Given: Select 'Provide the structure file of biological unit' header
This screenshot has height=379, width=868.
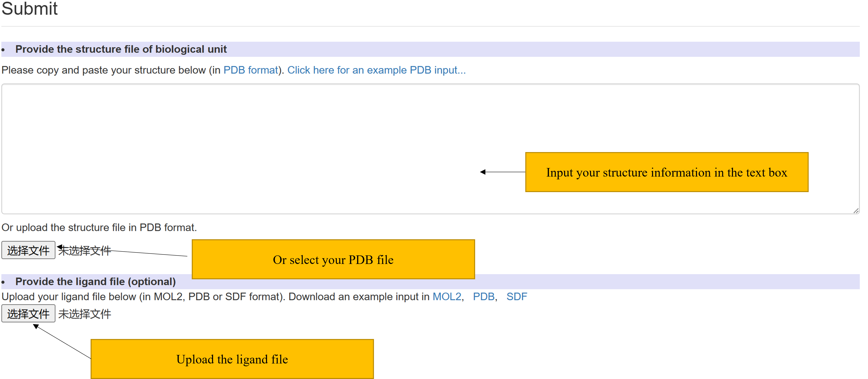Looking at the screenshot, I should [121, 49].
